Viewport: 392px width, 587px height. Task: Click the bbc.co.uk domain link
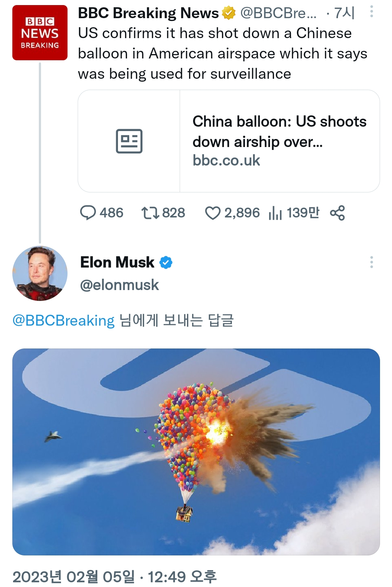pos(226,160)
